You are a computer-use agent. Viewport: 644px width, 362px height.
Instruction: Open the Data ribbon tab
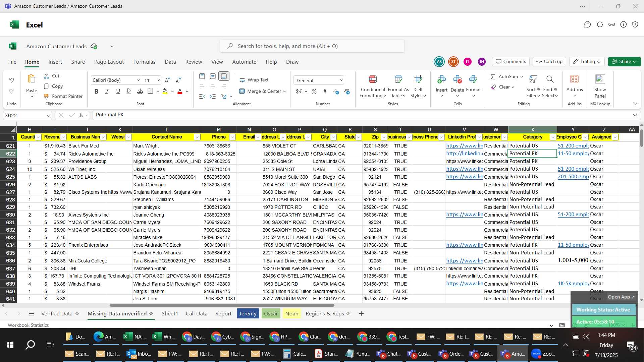170,62
